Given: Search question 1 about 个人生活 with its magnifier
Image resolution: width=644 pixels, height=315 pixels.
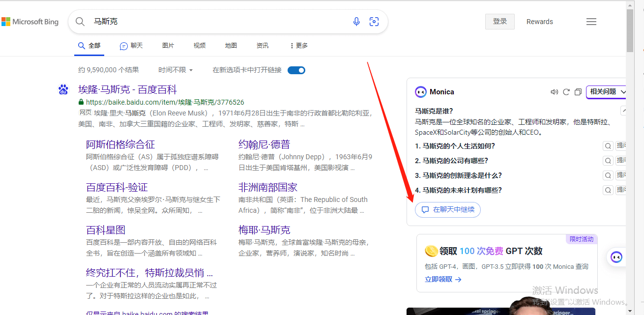Looking at the screenshot, I should point(608,146).
